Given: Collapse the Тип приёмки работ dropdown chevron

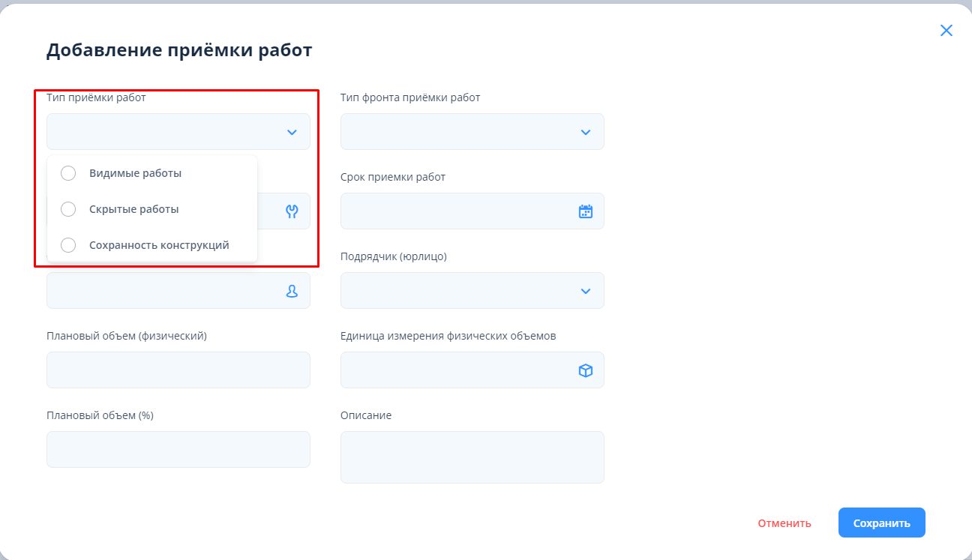Looking at the screenshot, I should (x=292, y=132).
